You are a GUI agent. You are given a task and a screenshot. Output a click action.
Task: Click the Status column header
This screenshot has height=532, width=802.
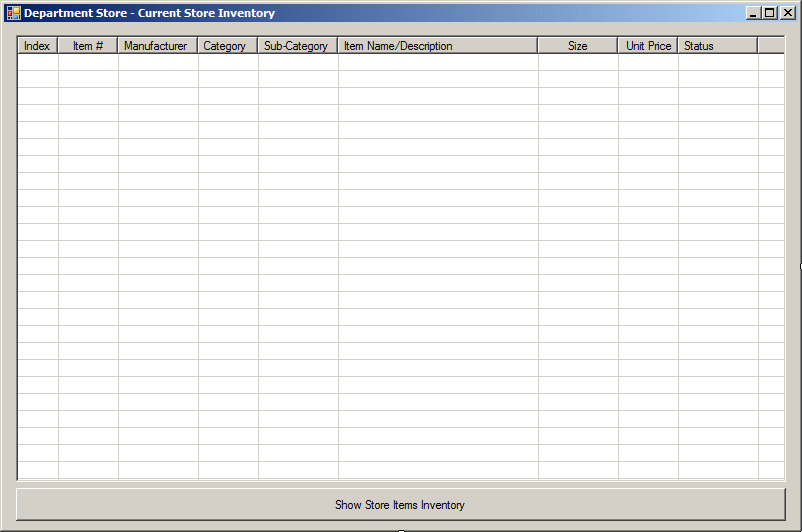[x=718, y=46]
